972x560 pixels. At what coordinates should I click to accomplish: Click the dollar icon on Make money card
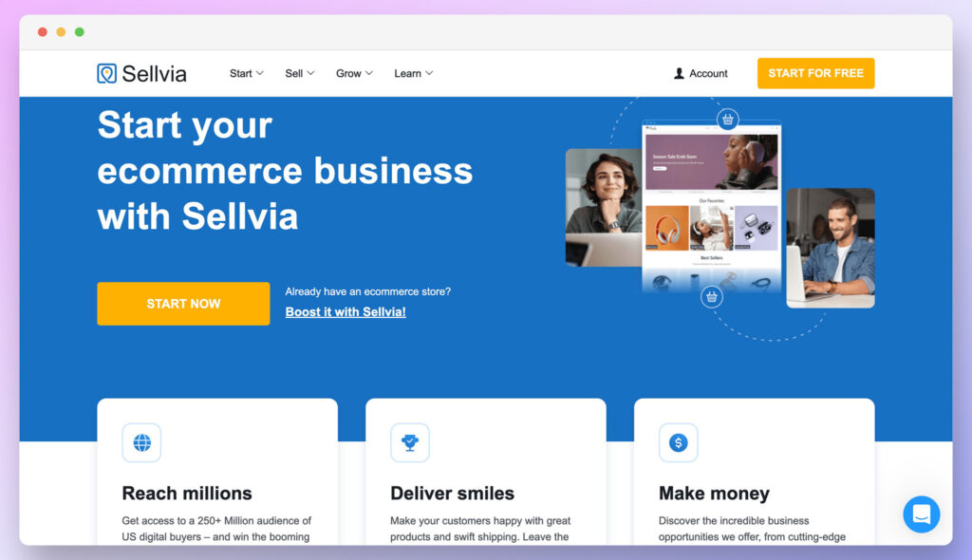tap(678, 443)
